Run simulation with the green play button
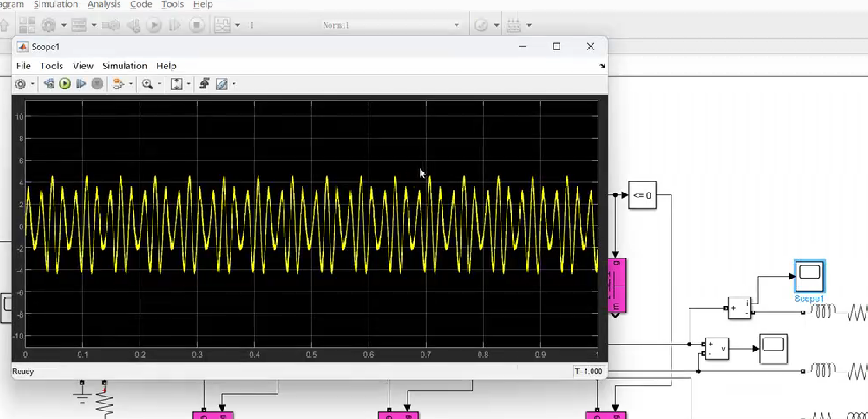 tap(65, 84)
